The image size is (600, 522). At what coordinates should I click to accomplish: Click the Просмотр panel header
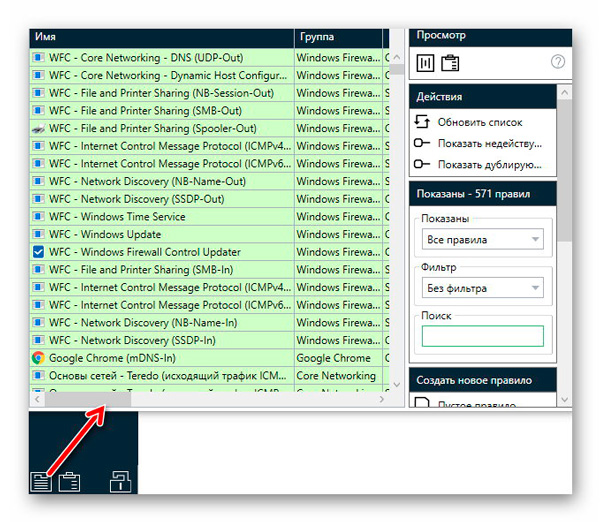491,37
